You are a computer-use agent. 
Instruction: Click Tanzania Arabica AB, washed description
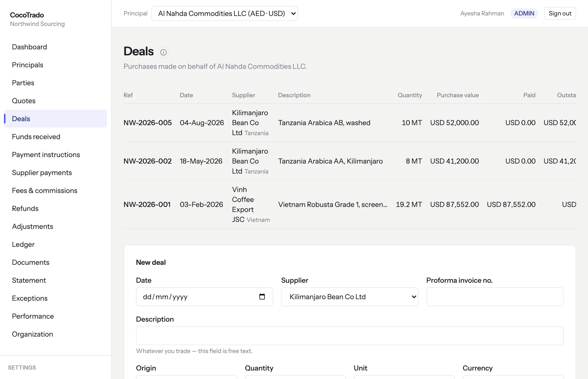tap(324, 123)
